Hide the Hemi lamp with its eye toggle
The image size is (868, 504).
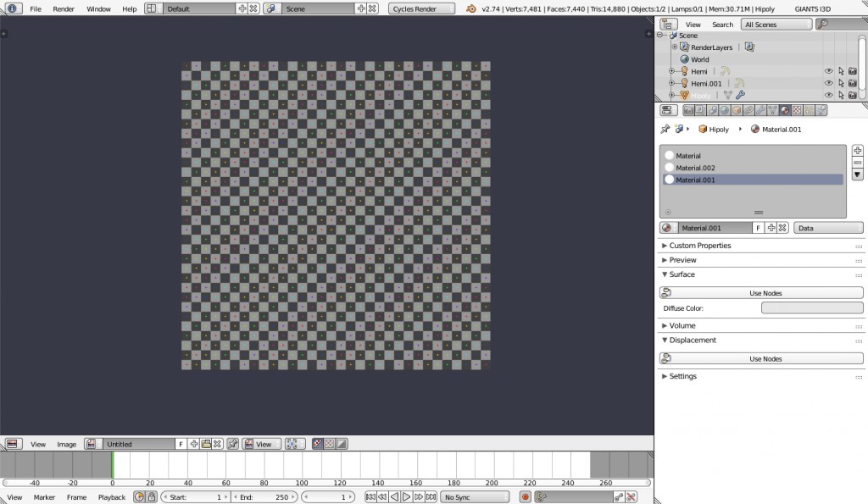[828, 71]
